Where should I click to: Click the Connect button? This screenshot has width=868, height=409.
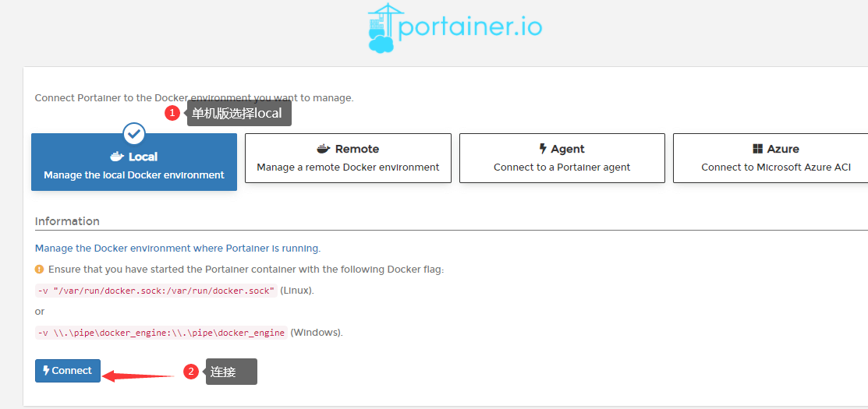tap(68, 371)
